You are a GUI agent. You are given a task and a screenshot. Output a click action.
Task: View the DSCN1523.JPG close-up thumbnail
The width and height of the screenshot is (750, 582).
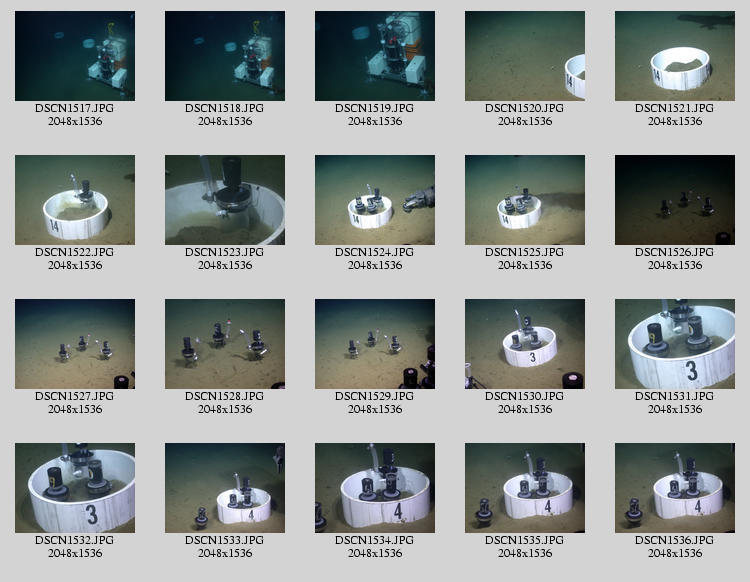pos(225,200)
